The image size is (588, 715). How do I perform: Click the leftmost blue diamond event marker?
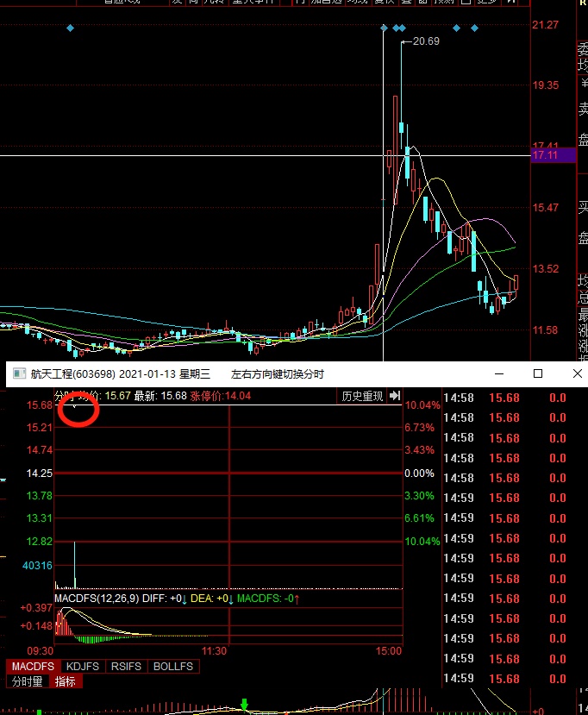pyautogui.click(x=70, y=28)
